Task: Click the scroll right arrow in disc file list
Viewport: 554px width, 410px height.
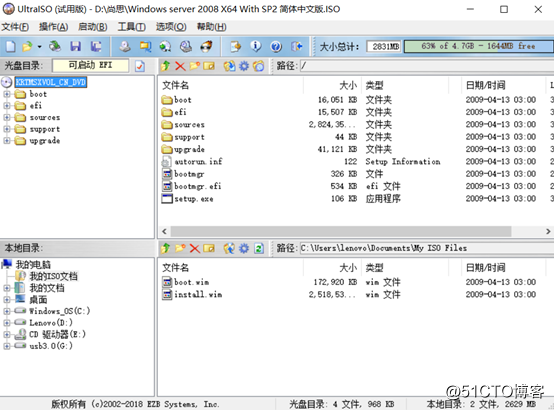Action: [548, 232]
